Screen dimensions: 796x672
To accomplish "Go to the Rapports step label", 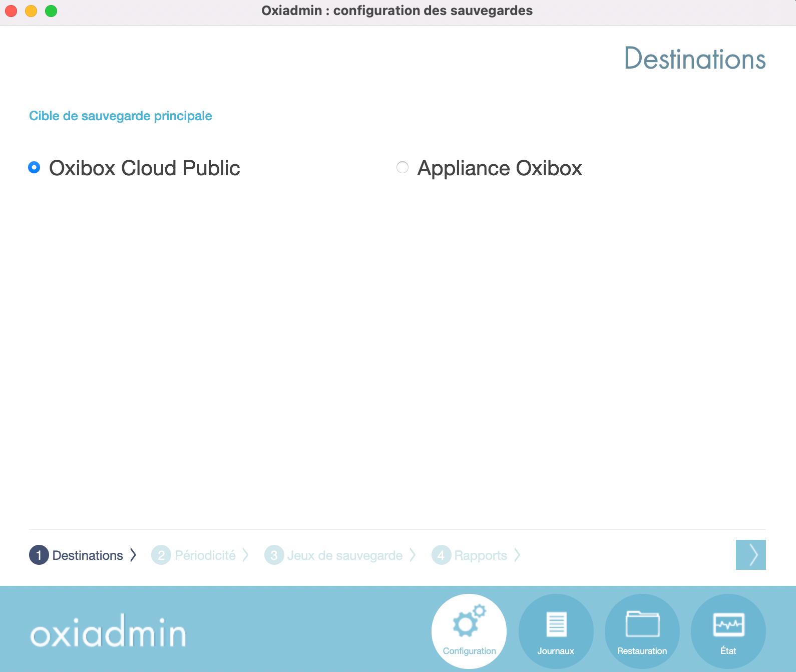I will [481, 555].
